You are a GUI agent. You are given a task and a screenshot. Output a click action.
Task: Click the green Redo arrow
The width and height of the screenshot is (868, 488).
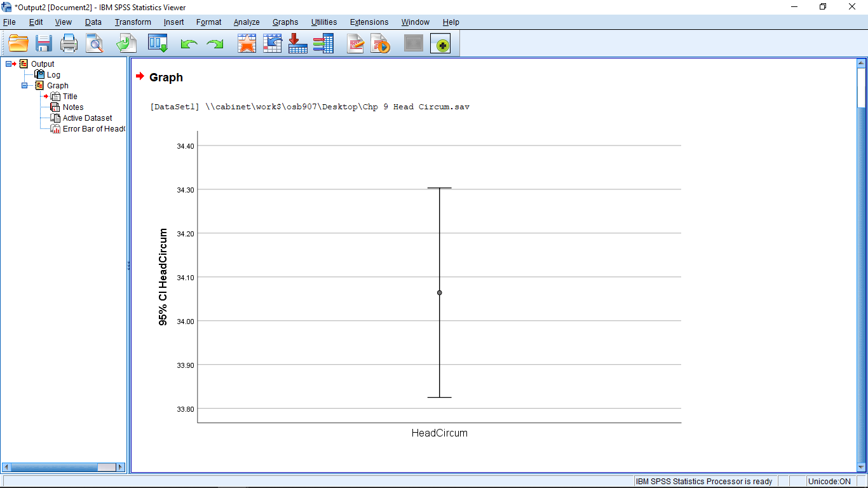click(215, 44)
